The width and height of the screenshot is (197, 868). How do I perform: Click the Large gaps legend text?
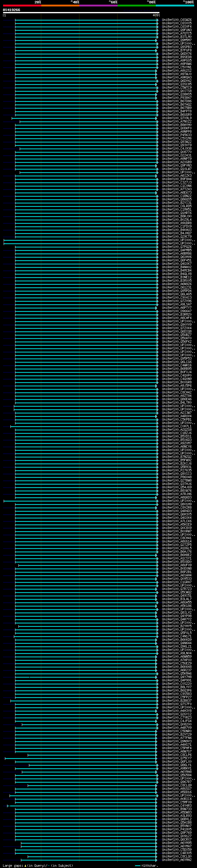(x=38, y=865)
